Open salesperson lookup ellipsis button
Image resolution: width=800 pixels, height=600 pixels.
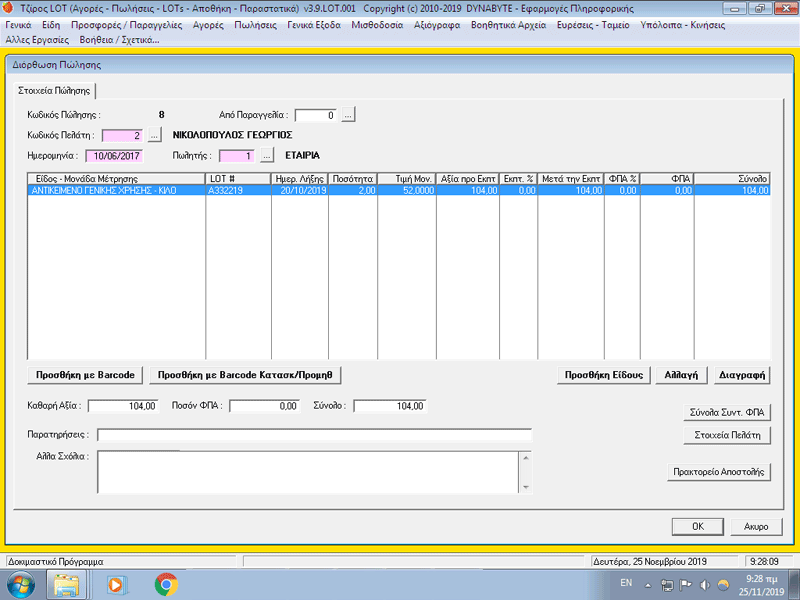[267, 156]
